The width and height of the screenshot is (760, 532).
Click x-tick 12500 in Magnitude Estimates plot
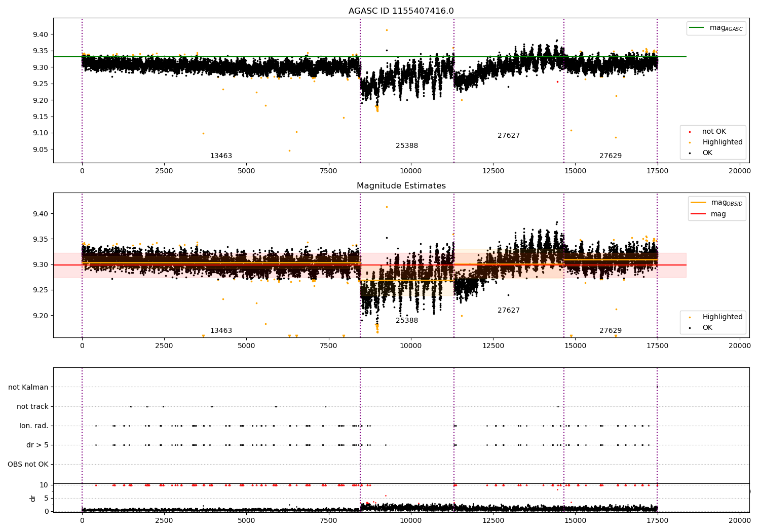point(493,346)
